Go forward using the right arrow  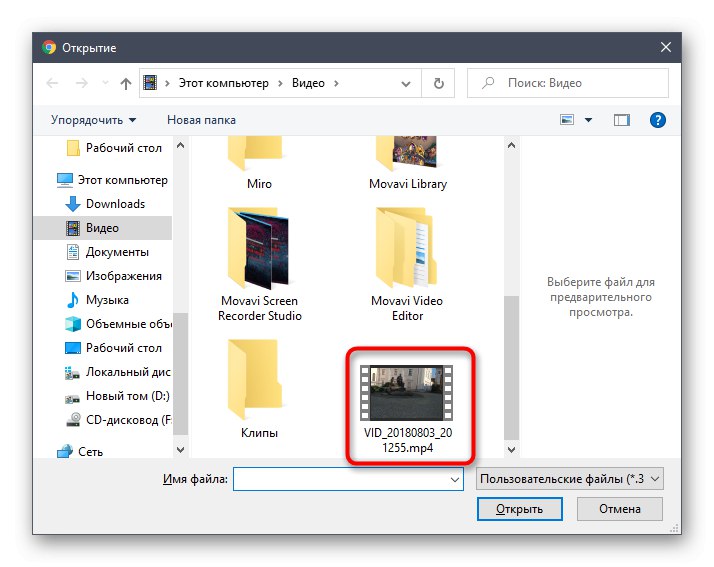[82, 83]
